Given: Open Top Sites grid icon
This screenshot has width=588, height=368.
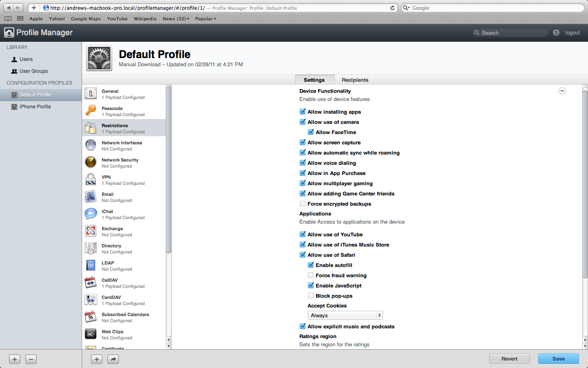Looking at the screenshot, I should (20, 18).
